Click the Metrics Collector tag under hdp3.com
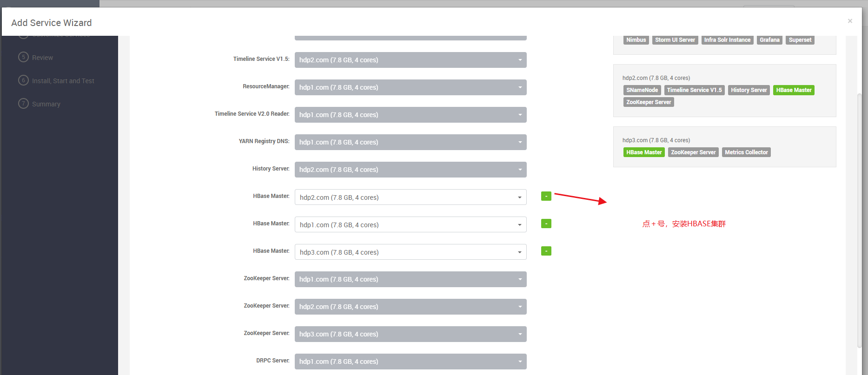 746,152
